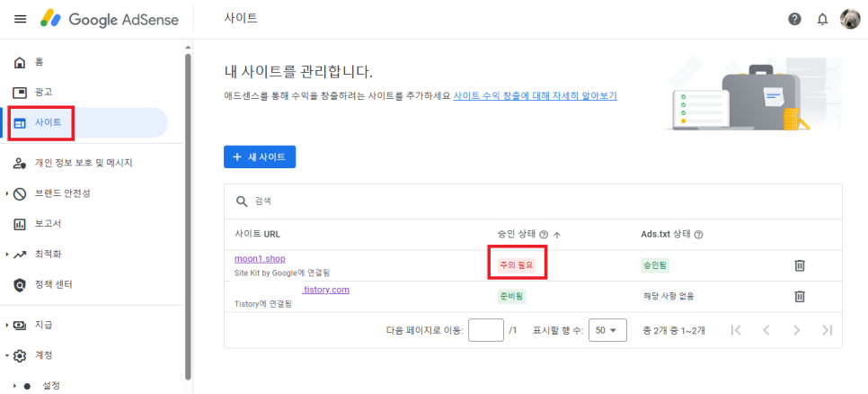Go to the next page arrow
Image resolution: width=868 pixels, height=394 pixels.
797,330
